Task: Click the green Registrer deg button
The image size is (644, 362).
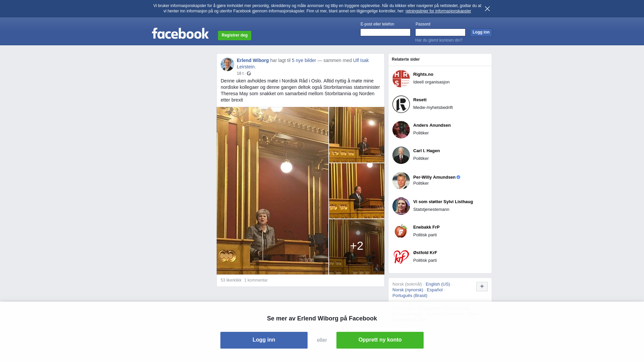Action: 234,36
